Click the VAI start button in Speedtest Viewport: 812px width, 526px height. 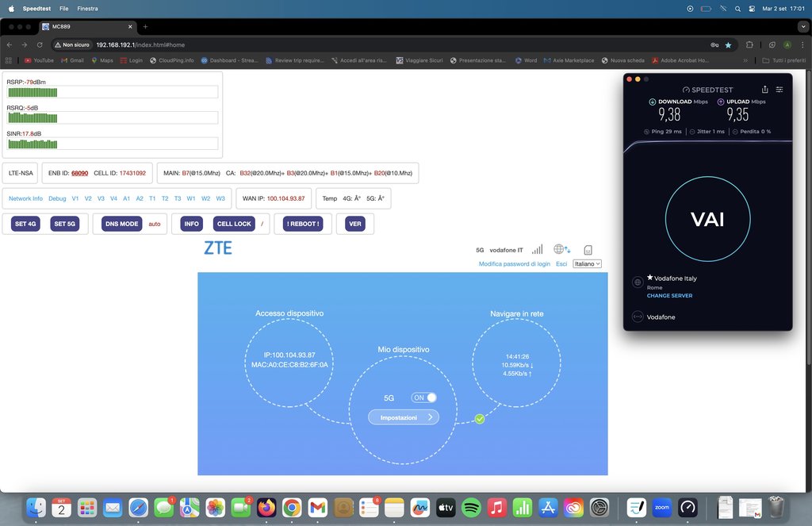point(707,219)
